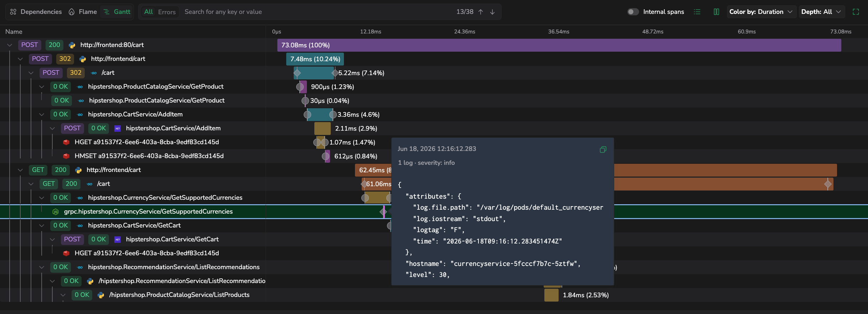The height and width of the screenshot is (314, 868).
Task: Click the Go icon beside CartService/AddItem 0 OK
Action: tap(80, 115)
